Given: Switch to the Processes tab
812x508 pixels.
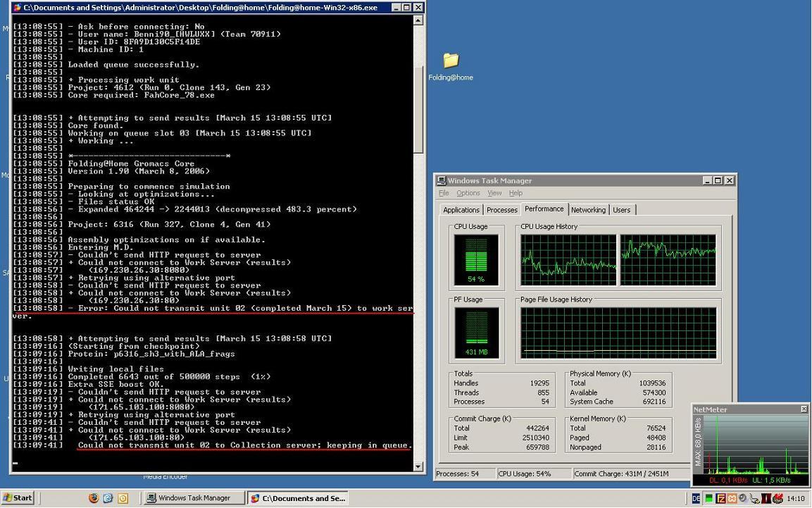Looking at the screenshot, I should [502, 210].
